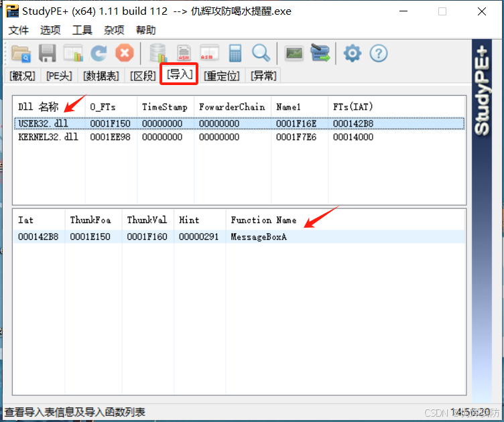Screen dimensions: 504x422
Task: Open a file with the folder icon
Action: (x=21, y=54)
